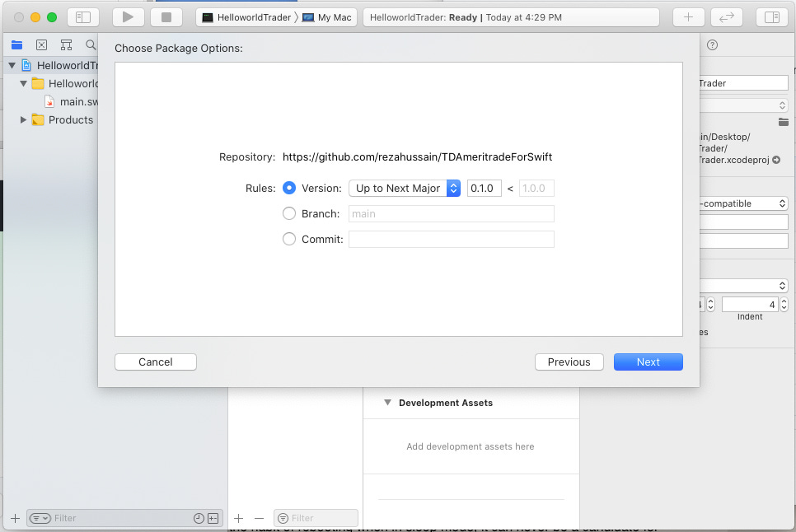Click the Branch name text field

[452, 213]
